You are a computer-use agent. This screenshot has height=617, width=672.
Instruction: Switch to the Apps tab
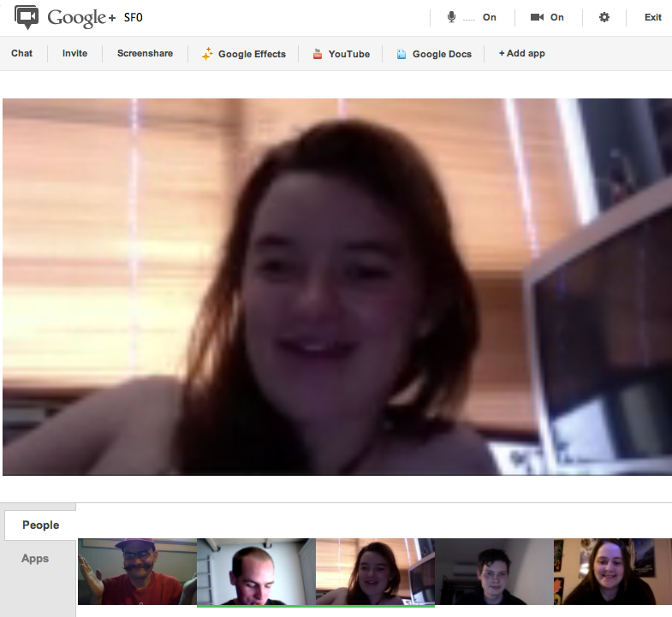(x=35, y=559)
